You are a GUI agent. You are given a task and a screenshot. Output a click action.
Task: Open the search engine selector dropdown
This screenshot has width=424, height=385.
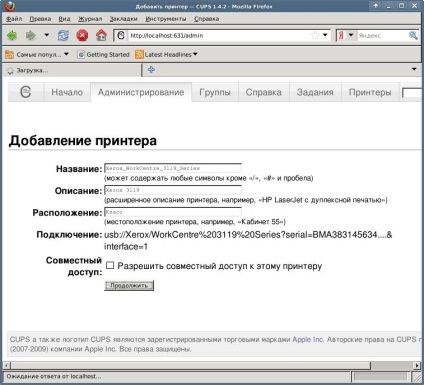351,35
